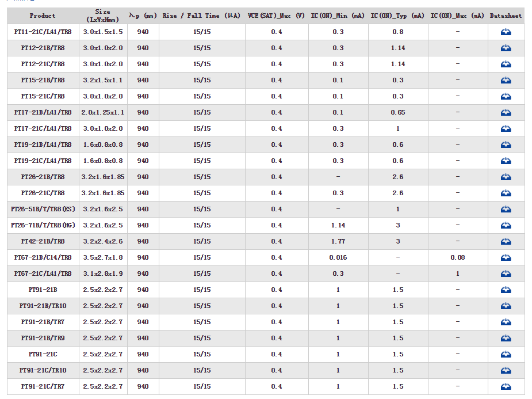Screen dimensions: 532x399
Task: Select product name PT91-21B/TR7
Action: coord(43,322)
